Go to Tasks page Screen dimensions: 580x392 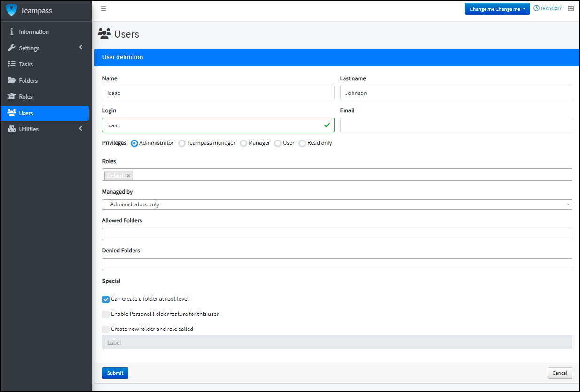click(x=45, y=64)
